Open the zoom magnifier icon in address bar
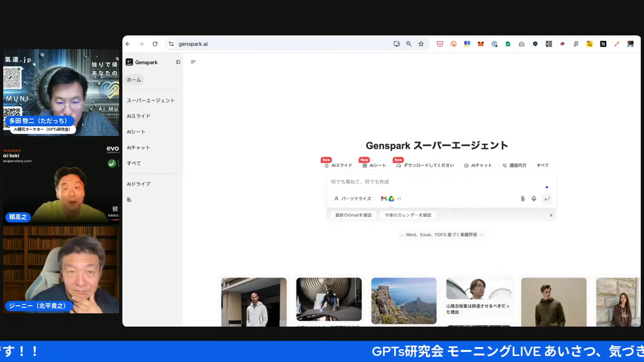Screen dimensions: 644x362 pyautogui.click(x=409, y=44)
